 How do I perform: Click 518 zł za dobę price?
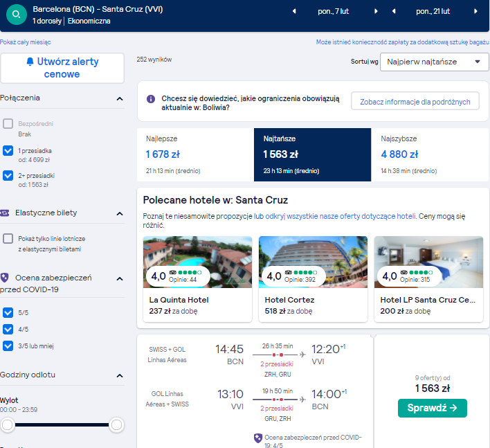289,312
